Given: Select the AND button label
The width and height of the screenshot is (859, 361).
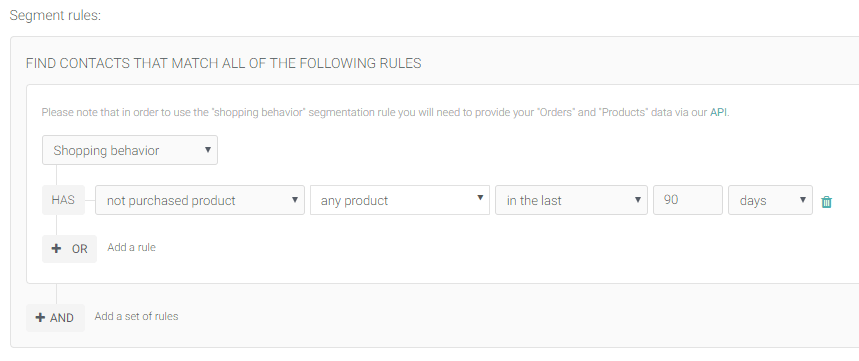Looking at the screenshot, I should 62,318.
